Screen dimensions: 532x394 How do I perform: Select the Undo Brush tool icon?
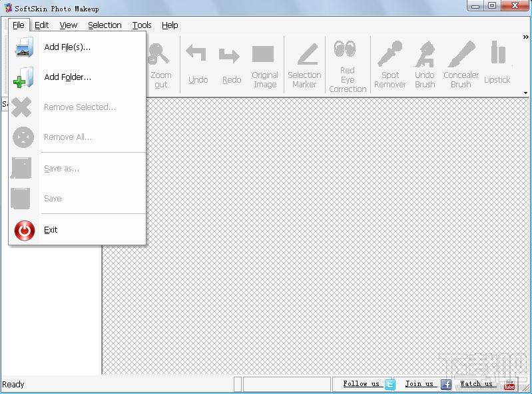point(425,55)
